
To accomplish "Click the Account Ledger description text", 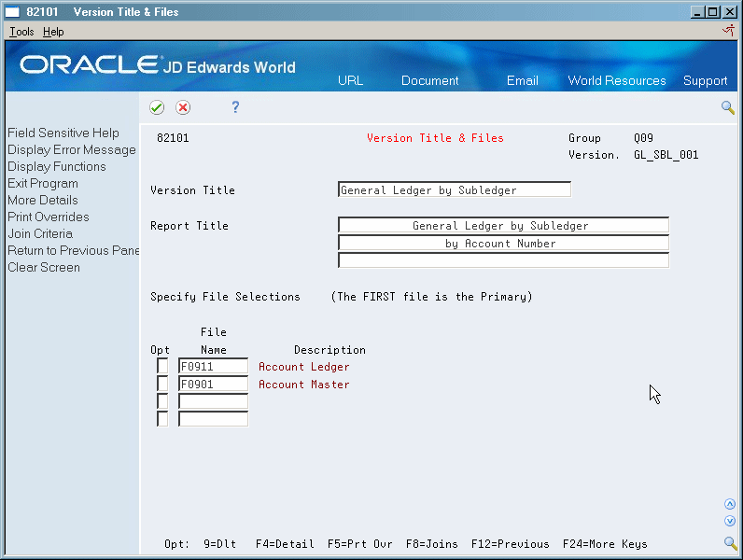I will [x=303, y=367].
